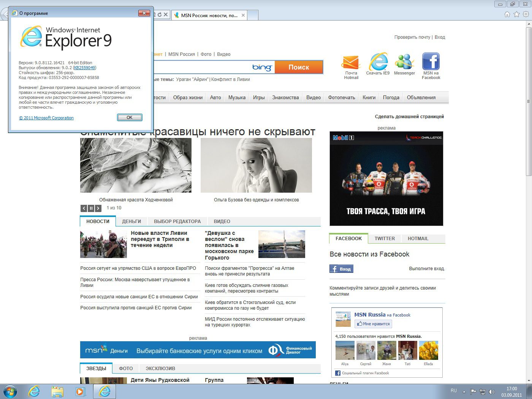Click Вход link at top right
This screenshot has width=532, height=399.
coord(440,37)
